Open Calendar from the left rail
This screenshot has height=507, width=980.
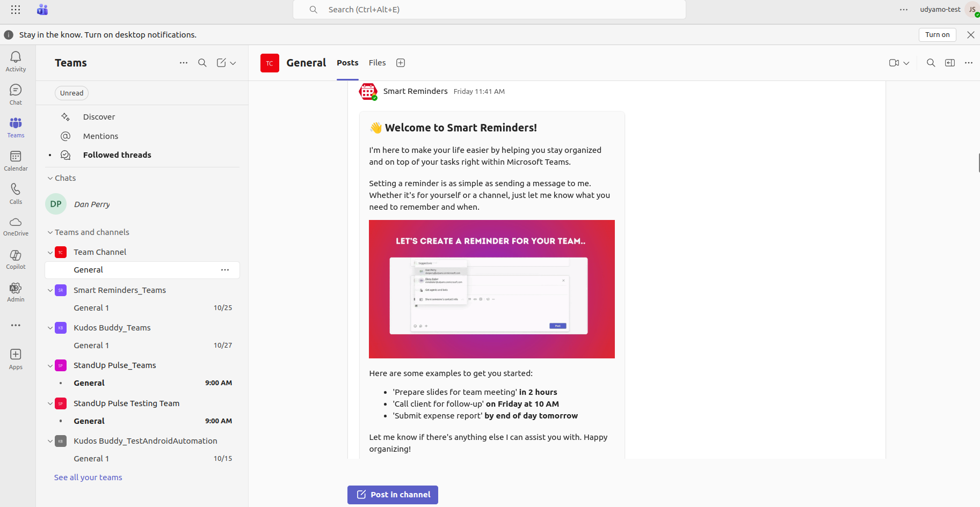point(16,157)
